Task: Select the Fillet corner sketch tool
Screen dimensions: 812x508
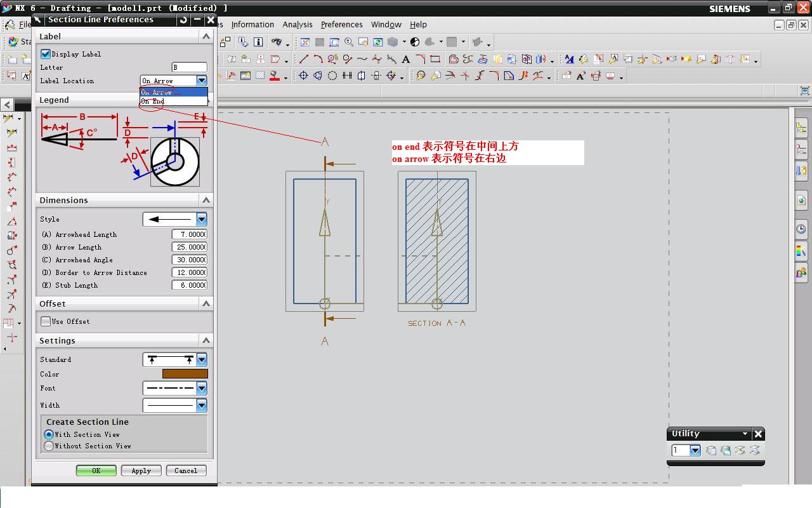Action: coord(421,59)
